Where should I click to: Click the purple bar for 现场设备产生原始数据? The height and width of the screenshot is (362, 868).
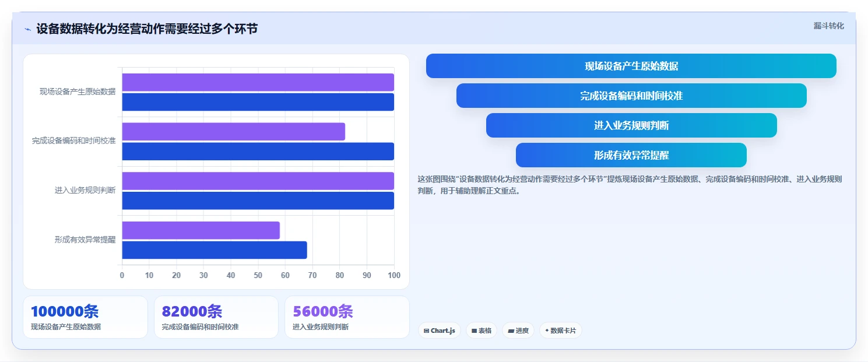pyautogui.click(x=258, y=82)
